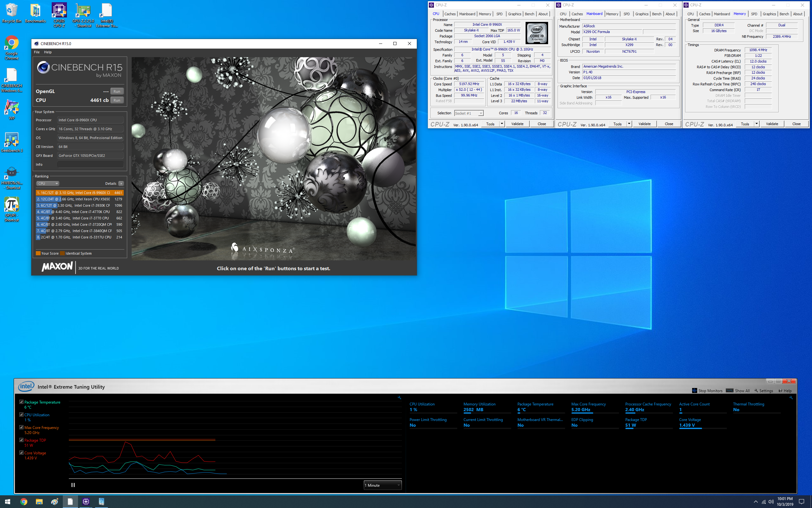Select the Geekbench 3 desktop icon
This screenshot has width=812, height=508.
[12, 142]
